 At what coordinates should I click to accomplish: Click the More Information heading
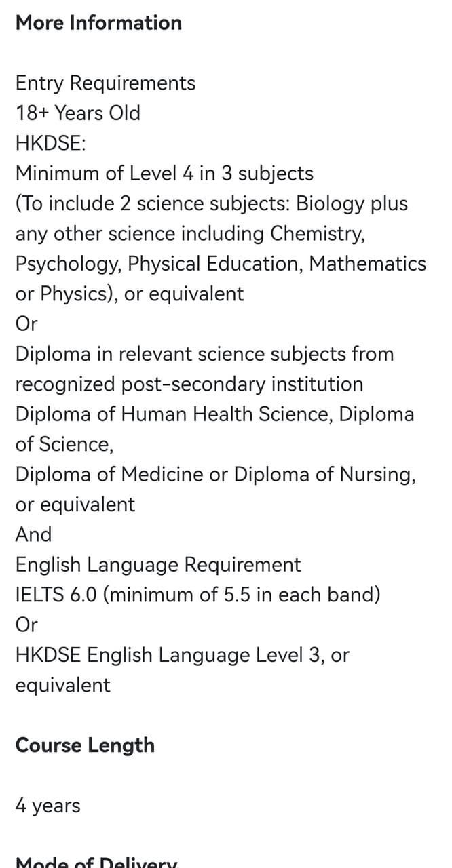click(x=98, y=23)
